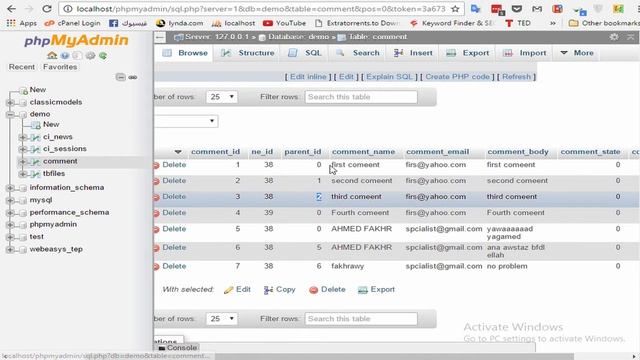Click the bottom Filter rows search box
This screenshot has width=640, height=360.
tap(361, 319)
